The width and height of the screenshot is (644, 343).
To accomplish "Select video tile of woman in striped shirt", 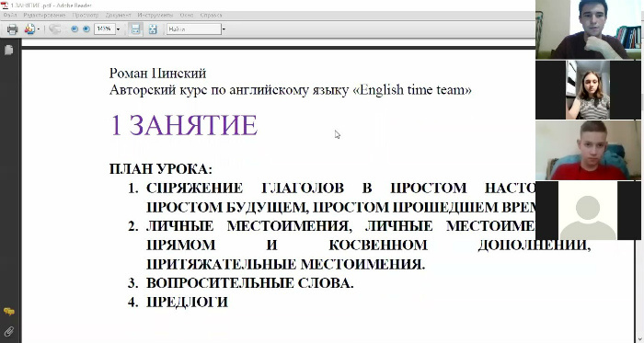I will [588, 90].
